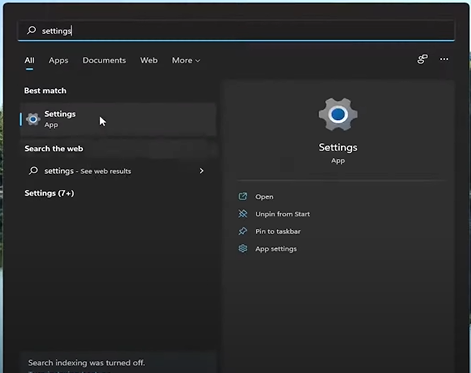Click the Best match heading
The height and width of the screenshot is (373, 471).
coord(45,91)
